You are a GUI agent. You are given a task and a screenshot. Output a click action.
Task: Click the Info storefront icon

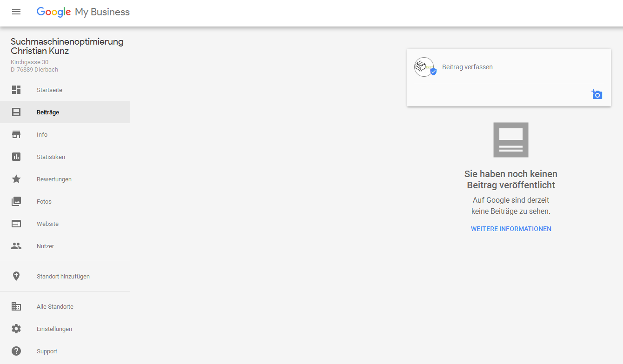pyautogui.click(x=16, y=134)
